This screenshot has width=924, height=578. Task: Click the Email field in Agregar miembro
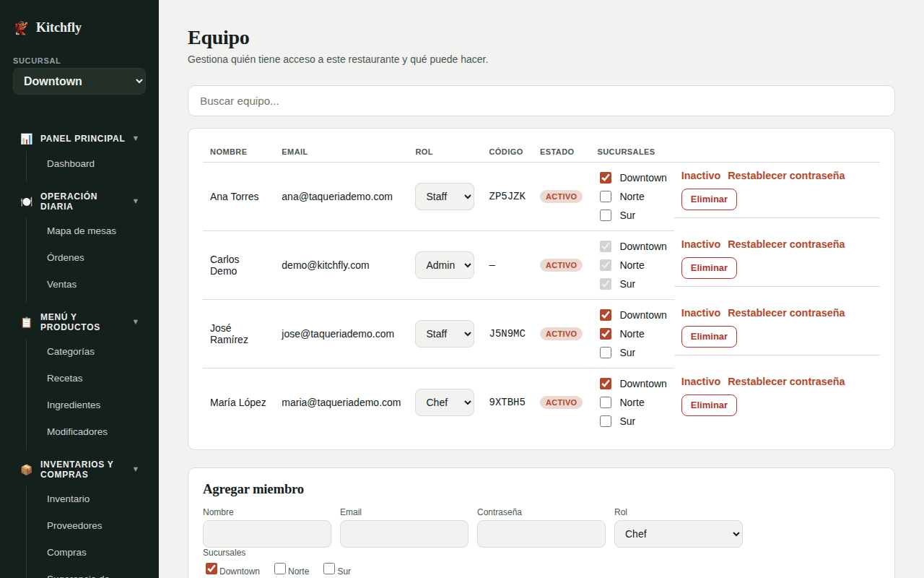click(404, 534)
